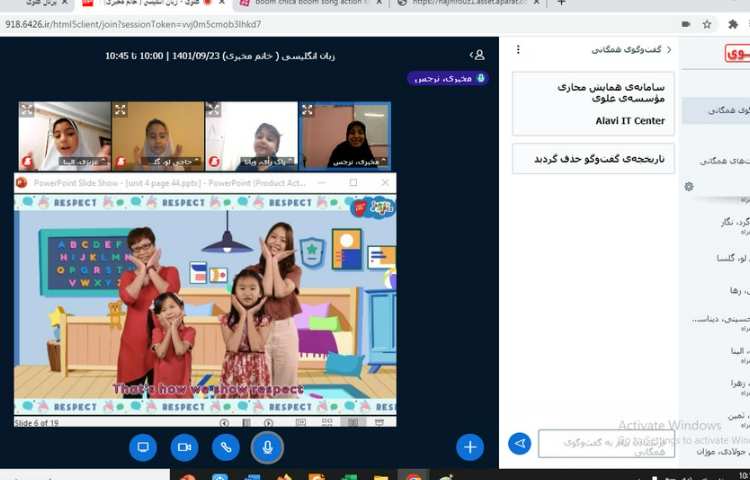Toggle the webcam sharing button
The width and height of the screenshot is (750, 480).
pos(184,447)
